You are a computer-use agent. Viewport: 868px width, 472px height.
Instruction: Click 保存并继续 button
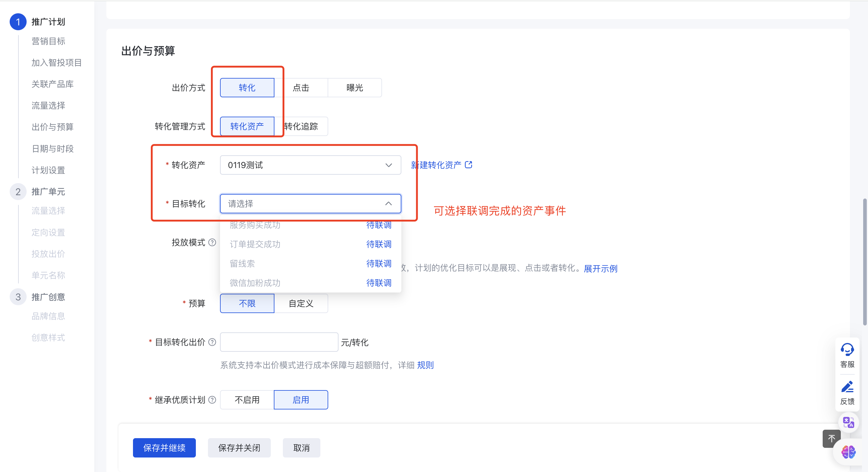click(164, 448)
